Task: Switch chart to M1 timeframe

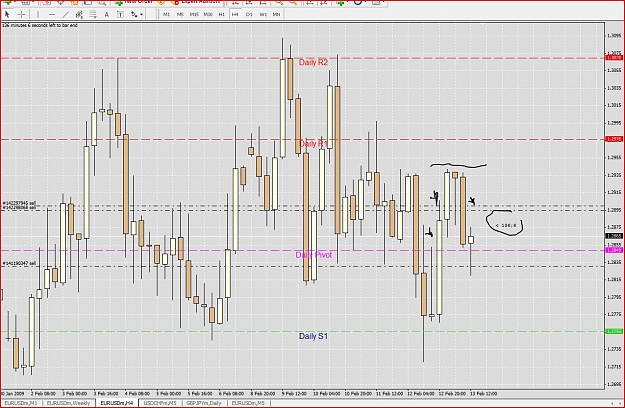Action: [167, 14]
